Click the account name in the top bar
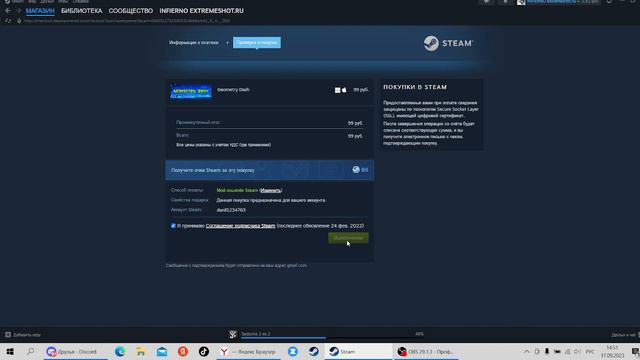The width and height of the screenshot is (640, 360). [551, 2]
